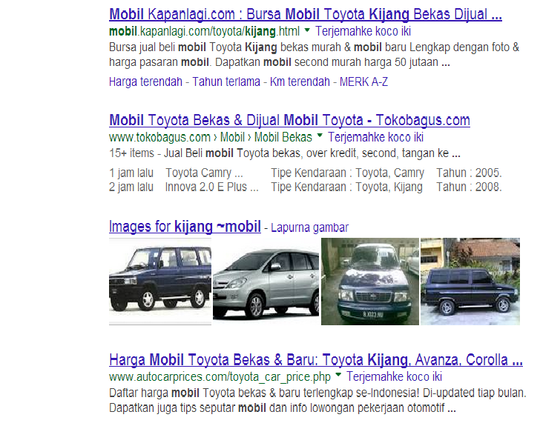Open the 'Images for kijang ~mobil' link
The width and height of the screenshot is (540, 426).
[x=185, y=227]
